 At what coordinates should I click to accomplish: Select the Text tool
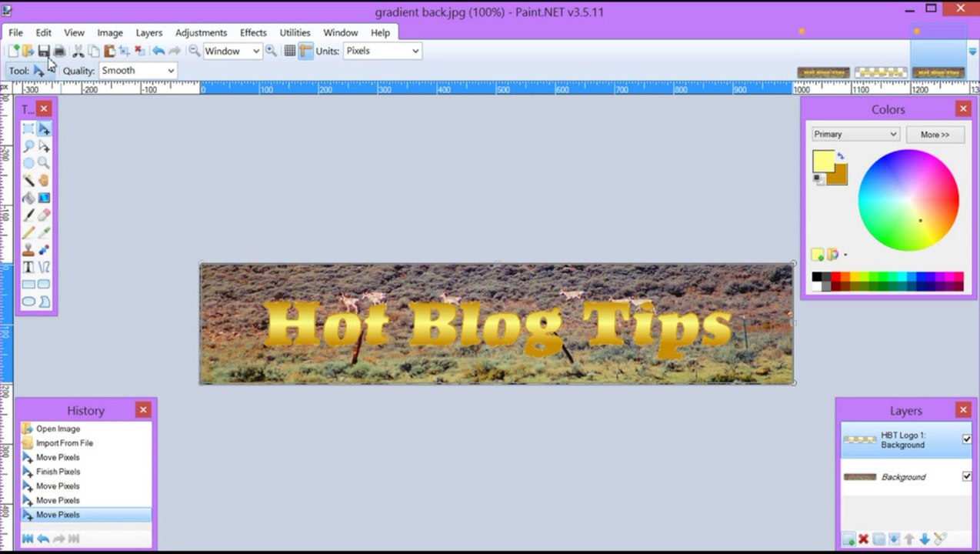coord(28,267)
